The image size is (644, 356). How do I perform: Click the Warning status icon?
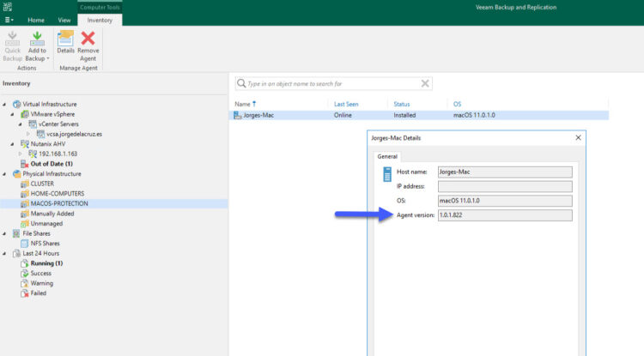pyautogui.click(x=25, y=283)
